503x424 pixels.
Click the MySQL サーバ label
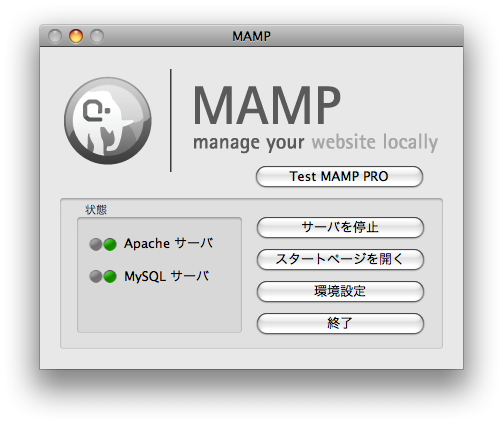point(167,276)
